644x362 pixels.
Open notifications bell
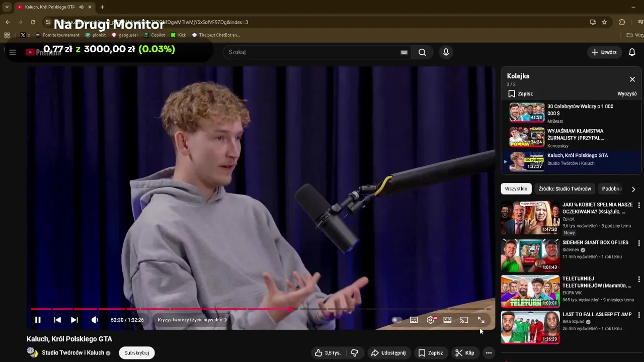[x=632, y=52]
